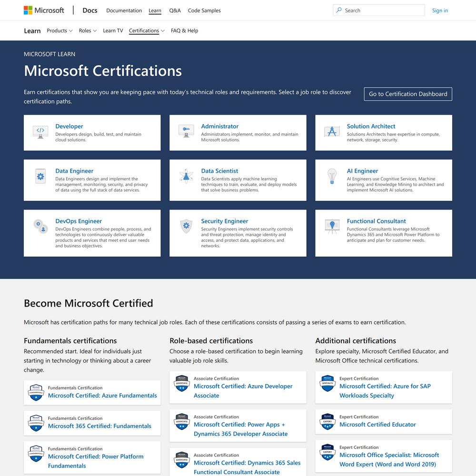Open the DevOps Engineer role link

(x=79, y=221)
